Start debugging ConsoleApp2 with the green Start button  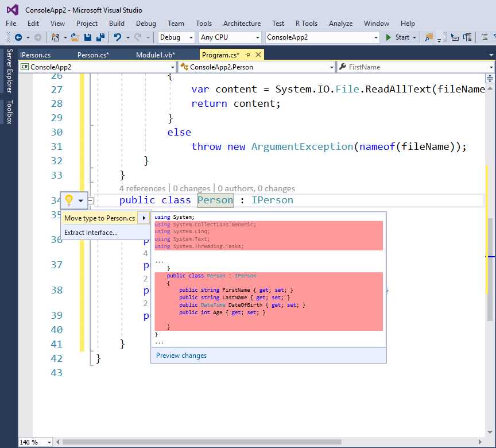click(x=397, y=37)
